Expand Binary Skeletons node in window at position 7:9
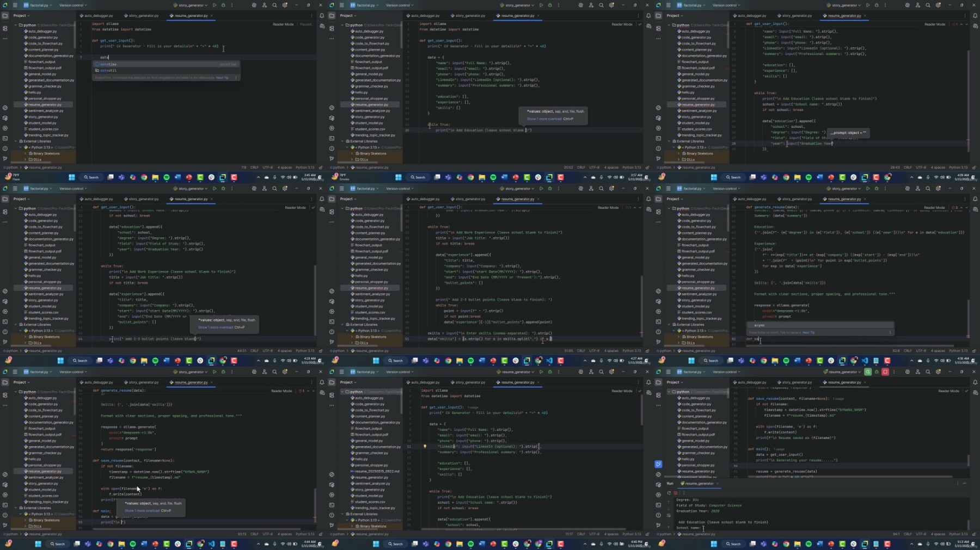 [26, 153]
